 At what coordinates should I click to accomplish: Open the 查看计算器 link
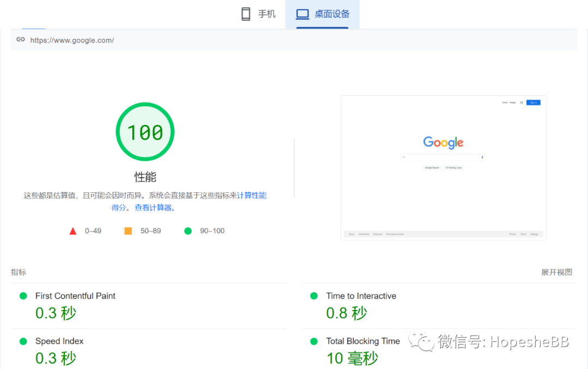[154, 208]
